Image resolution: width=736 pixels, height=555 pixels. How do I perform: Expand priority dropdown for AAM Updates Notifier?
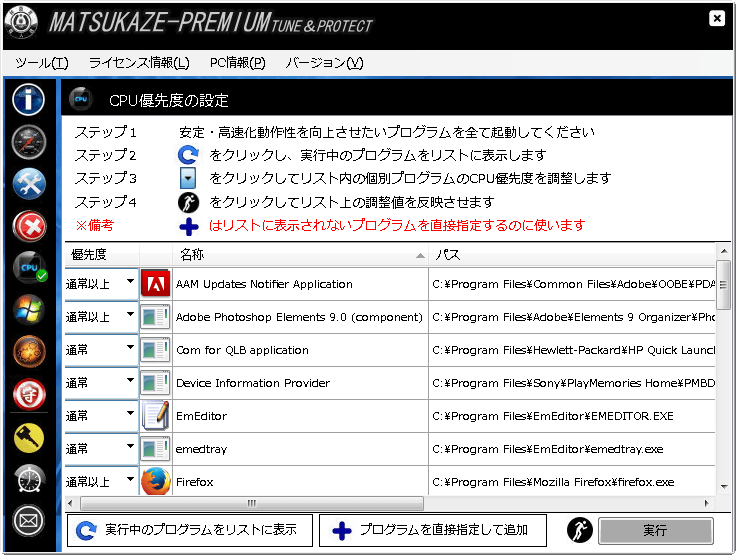129,284
